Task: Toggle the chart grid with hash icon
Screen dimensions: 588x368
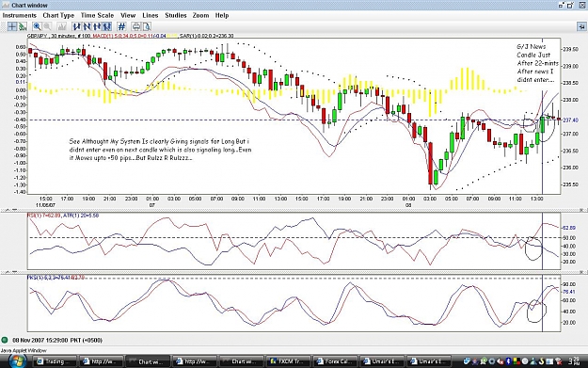Action: [121, 26]
